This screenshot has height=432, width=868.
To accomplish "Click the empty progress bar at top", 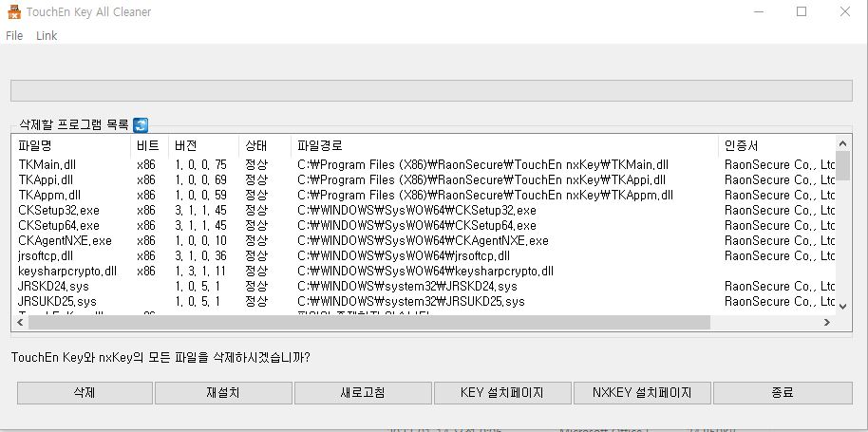I will [431, 91].
